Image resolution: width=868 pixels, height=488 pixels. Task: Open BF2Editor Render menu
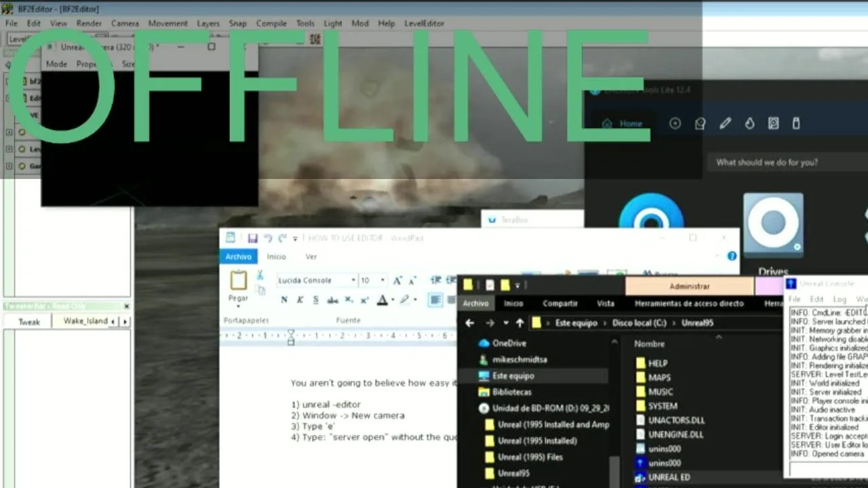coord(89,23)
